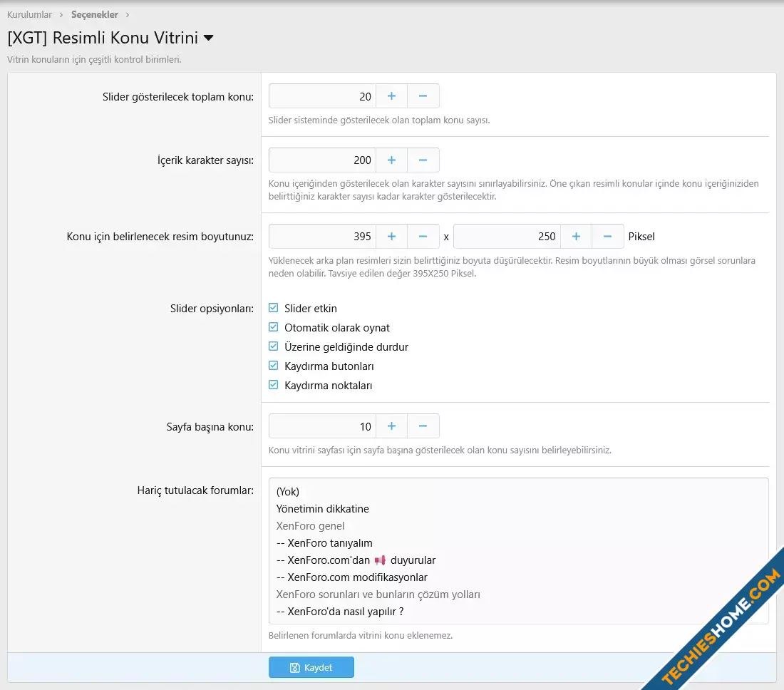Select (Yok) in excluded forums list
Screen dimensions: 784x690
pos(518,492)
